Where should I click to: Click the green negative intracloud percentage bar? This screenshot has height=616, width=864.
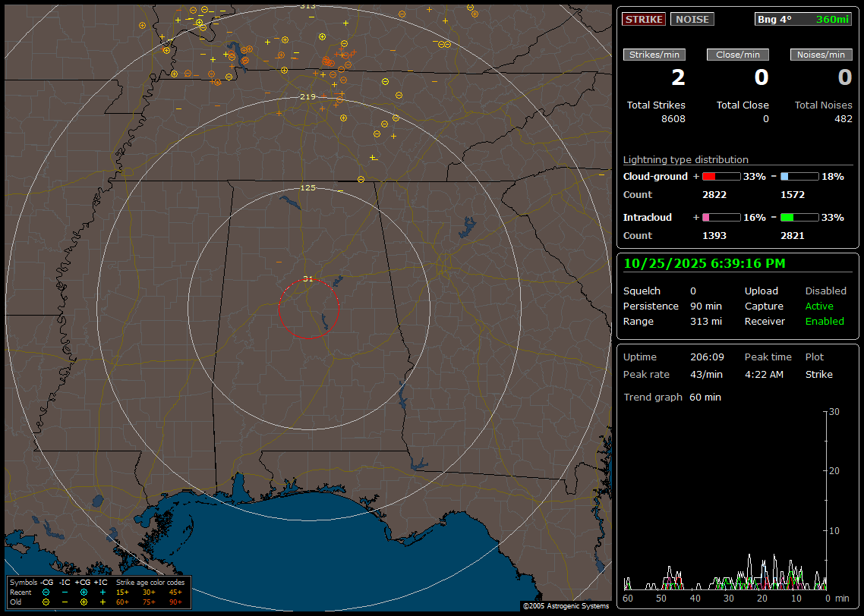pos(799,217)
